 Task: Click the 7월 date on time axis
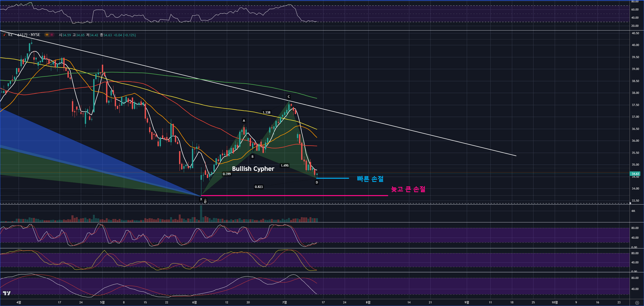click(285, 303)
